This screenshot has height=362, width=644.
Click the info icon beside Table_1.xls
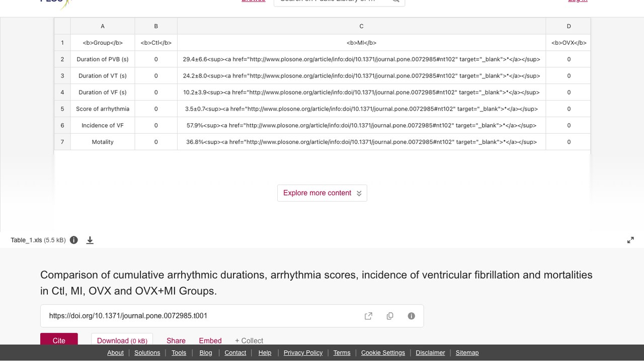(x=74, y=240)
